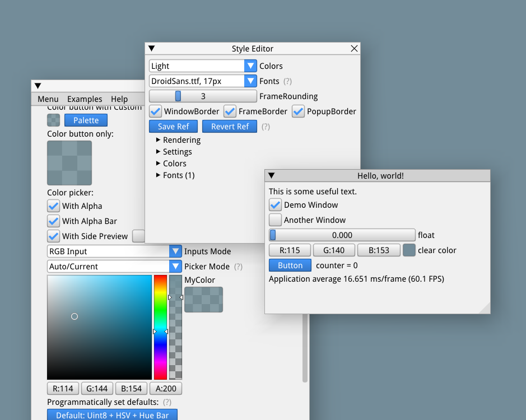Click the help marker beside Fonts dropdown
The width and height of the screenshot is (526, 420).
tap(287, 81)
